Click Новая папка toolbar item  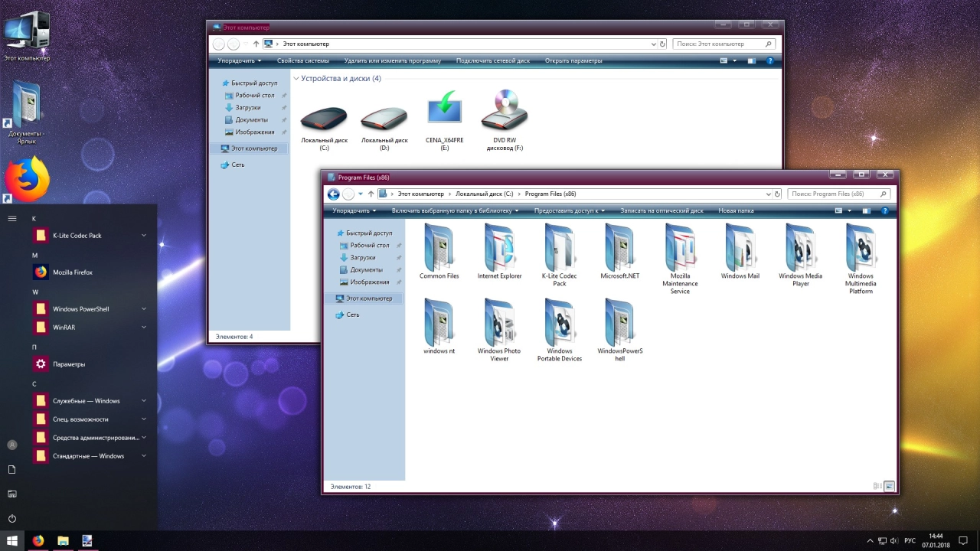(x=736, y=210)
